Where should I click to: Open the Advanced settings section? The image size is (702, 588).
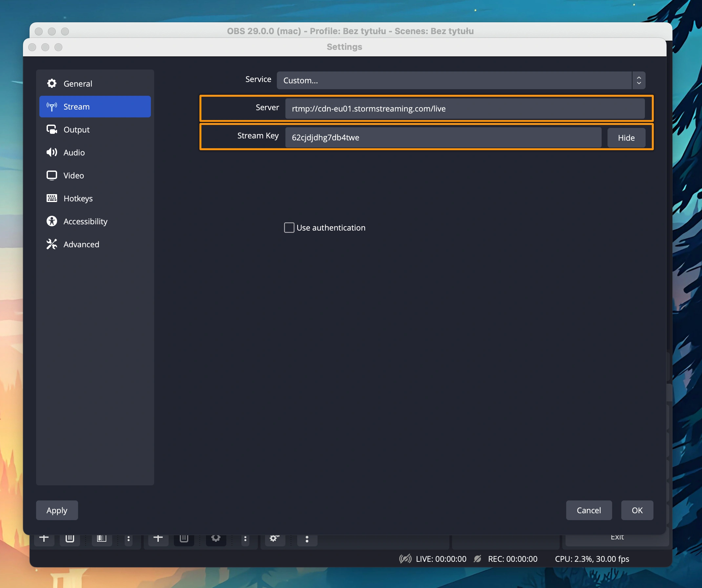point(81,244)
